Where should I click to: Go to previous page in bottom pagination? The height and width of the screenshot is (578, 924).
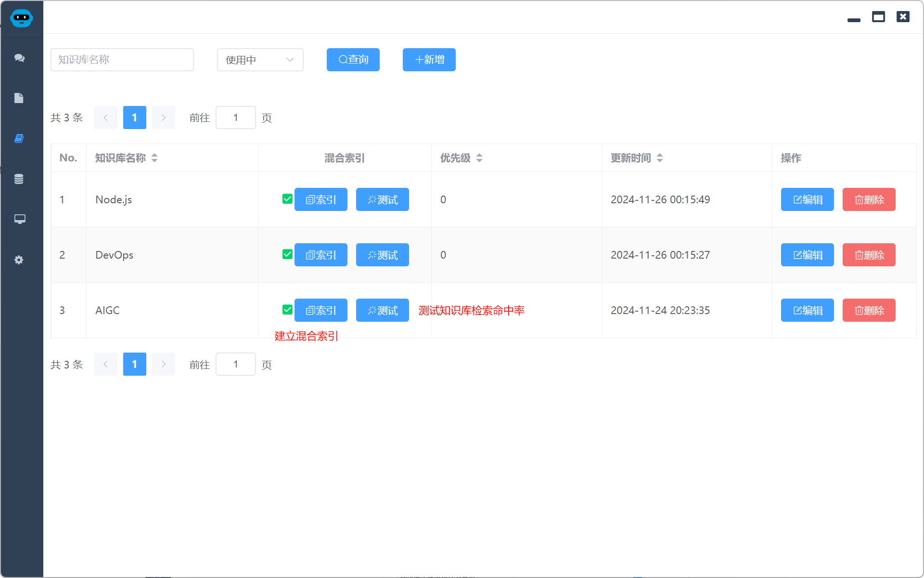point(106,364)
